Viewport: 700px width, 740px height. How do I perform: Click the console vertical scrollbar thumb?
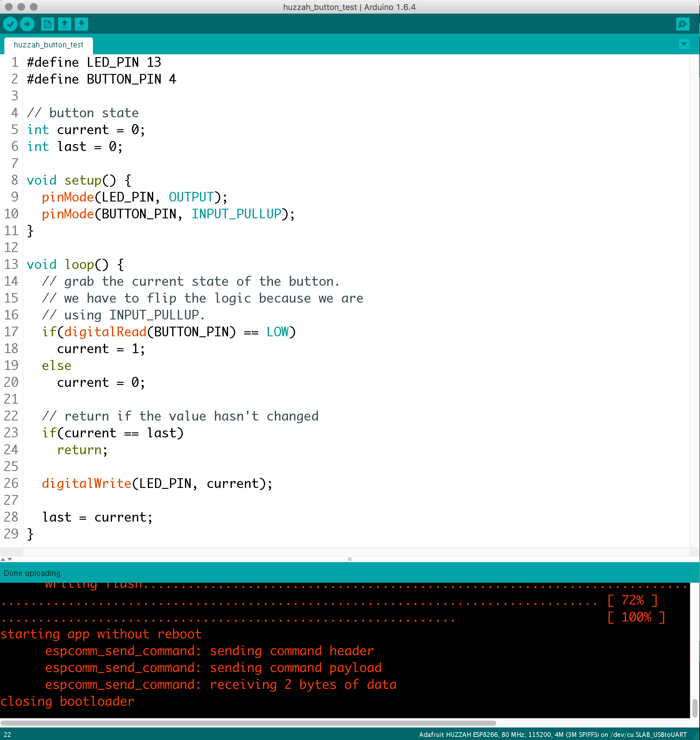click(694, 708)
